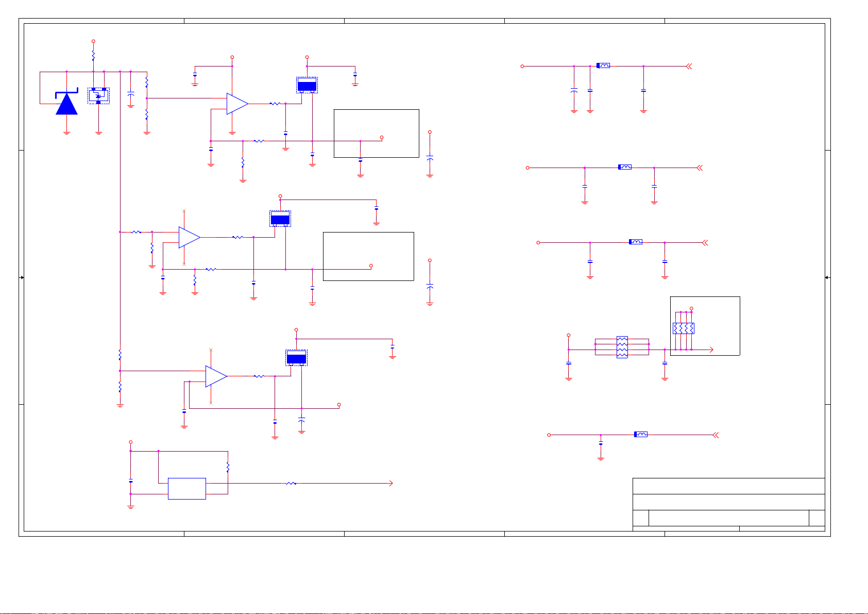Select the output arrow inside the resistor array box

coord(711,350)
